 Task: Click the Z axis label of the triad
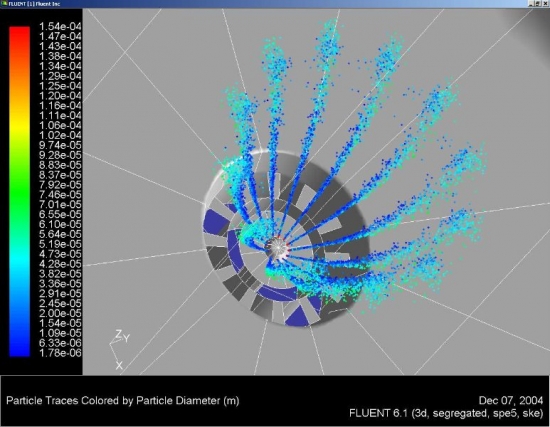(119, 334)
